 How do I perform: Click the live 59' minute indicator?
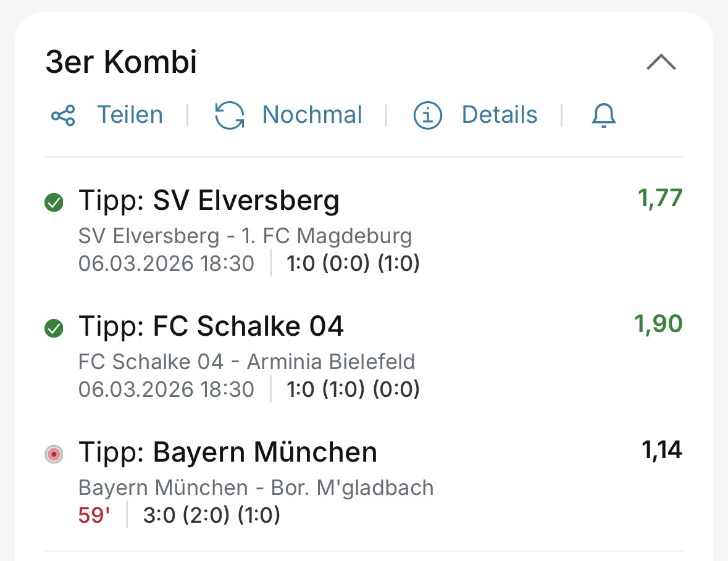coord(94,515)
